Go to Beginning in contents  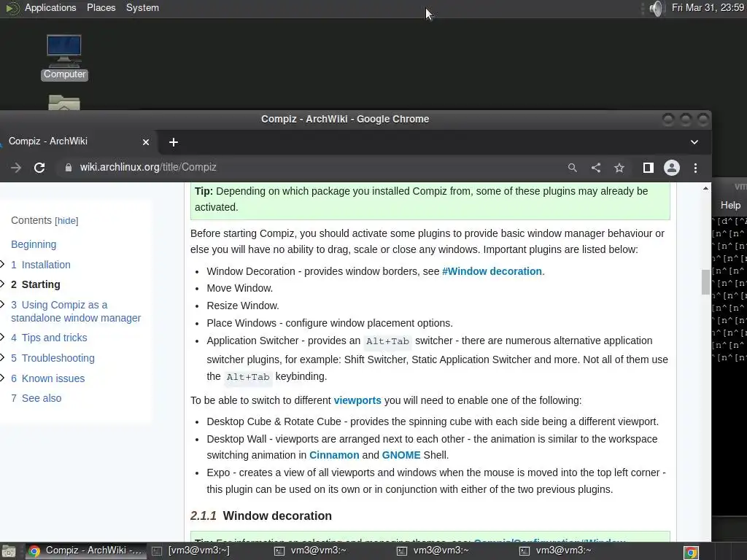(34, 244)
